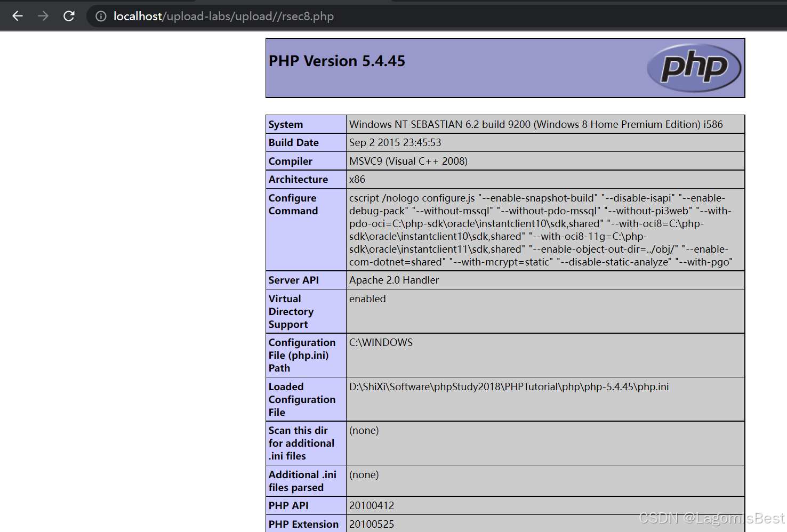Select the Compiler label cell
This screenshot has width=787, height=532.
(306, 161)
